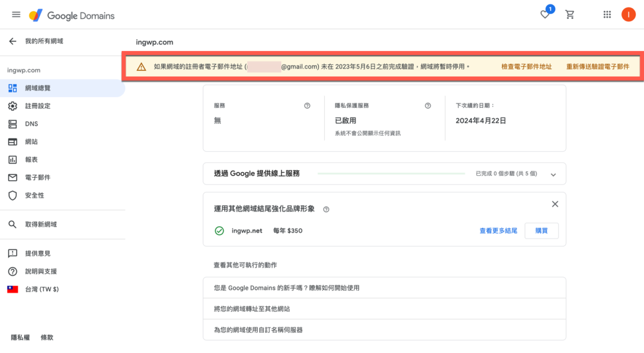Open the favorites heart icon
644x353 pixels.
pyautogui.click(x=545, y=14)
